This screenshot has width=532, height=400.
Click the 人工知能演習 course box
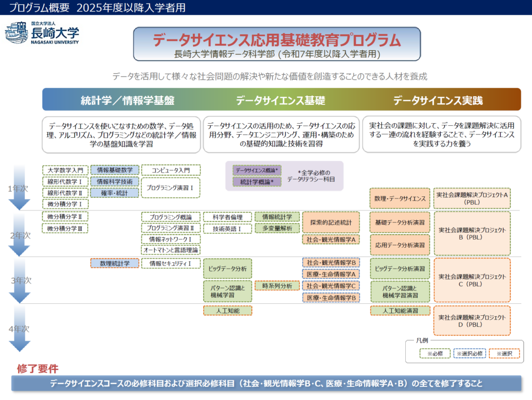[x=400, y=311]
